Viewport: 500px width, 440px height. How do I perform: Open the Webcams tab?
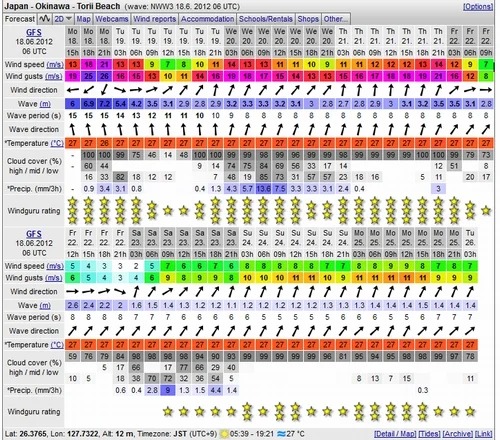112,19
